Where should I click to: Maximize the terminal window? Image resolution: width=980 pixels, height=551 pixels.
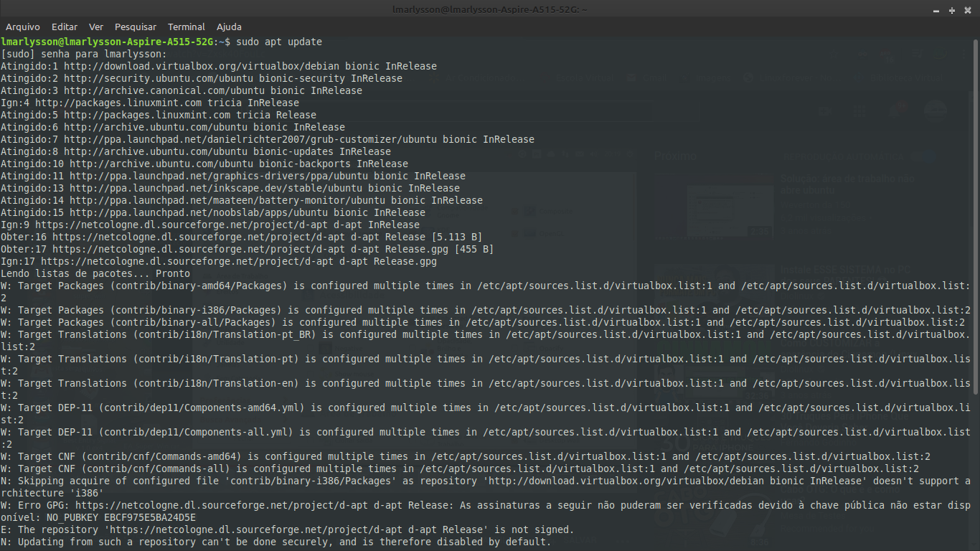(952, 10)
